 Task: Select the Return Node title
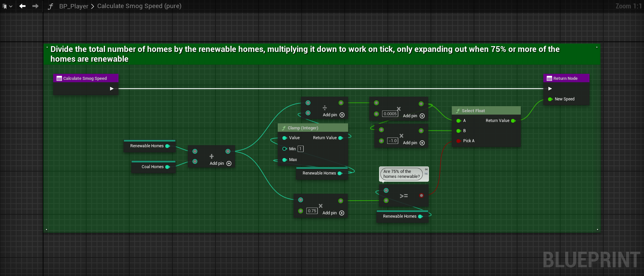[566, 78]
